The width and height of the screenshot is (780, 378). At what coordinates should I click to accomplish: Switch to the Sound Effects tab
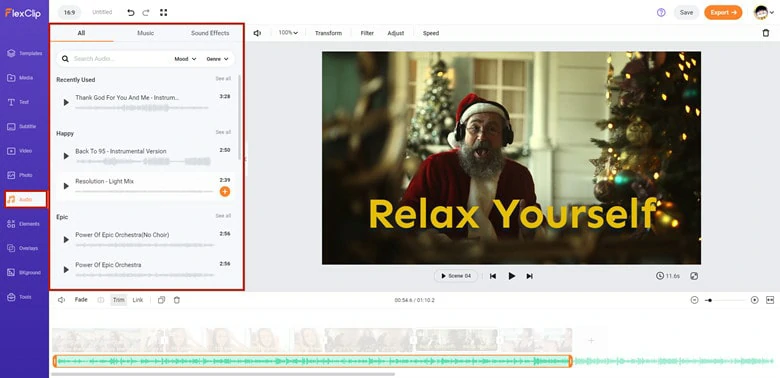(210, 33)
